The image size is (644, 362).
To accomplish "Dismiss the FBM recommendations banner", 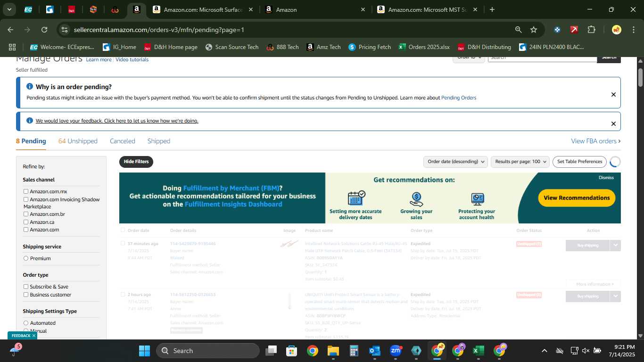I will point(606,178).
